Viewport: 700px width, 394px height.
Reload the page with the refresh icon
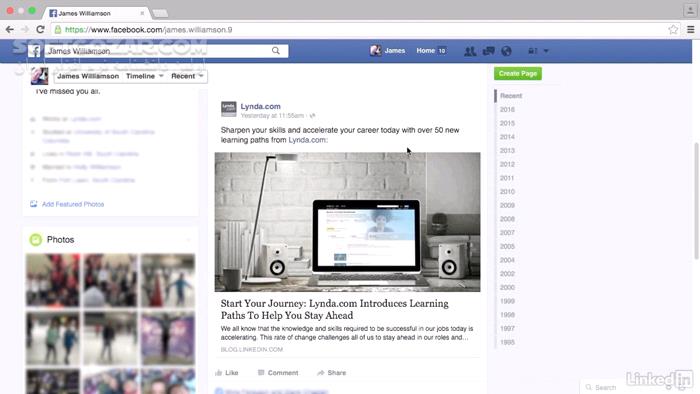pyautogui.click(x=40, y=29)
